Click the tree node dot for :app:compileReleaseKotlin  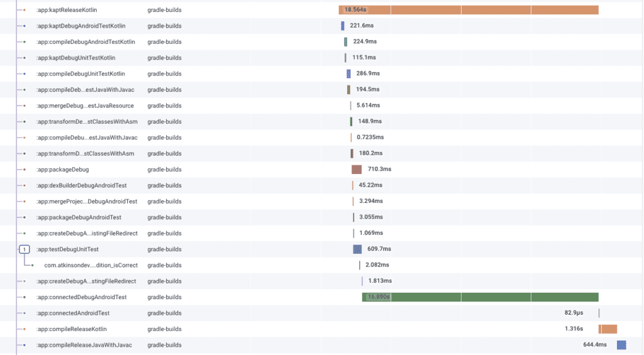(x=24, y=329)
